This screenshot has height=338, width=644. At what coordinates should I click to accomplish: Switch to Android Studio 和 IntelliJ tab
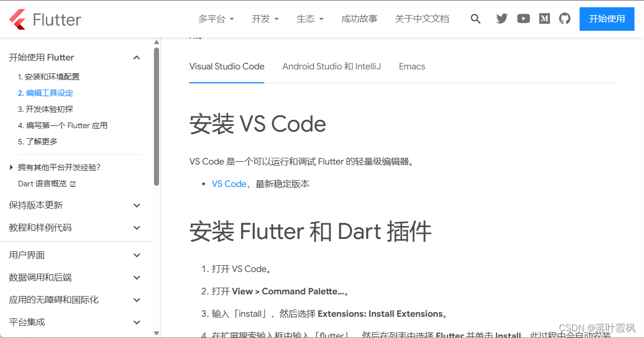coord(332,67)
